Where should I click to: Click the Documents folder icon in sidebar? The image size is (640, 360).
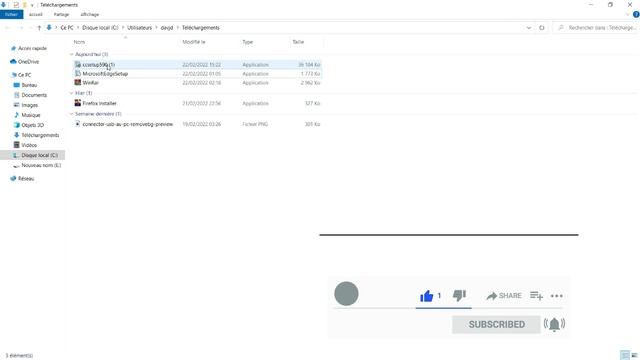tap(17, 95)
